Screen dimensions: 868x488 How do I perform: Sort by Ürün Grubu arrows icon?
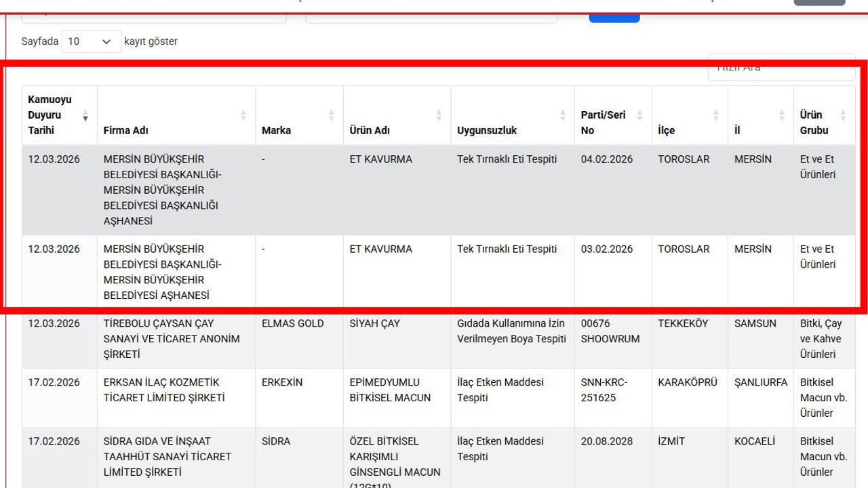[x=843, y=116]
